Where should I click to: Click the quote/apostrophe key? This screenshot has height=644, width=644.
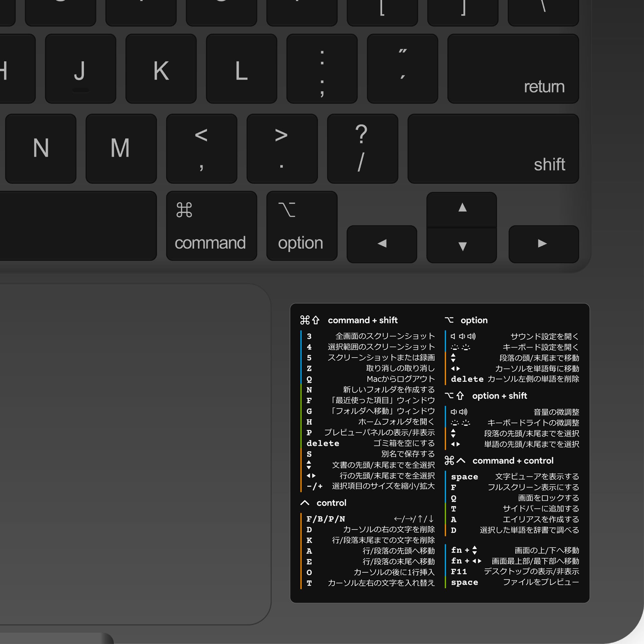click(402, 69)
